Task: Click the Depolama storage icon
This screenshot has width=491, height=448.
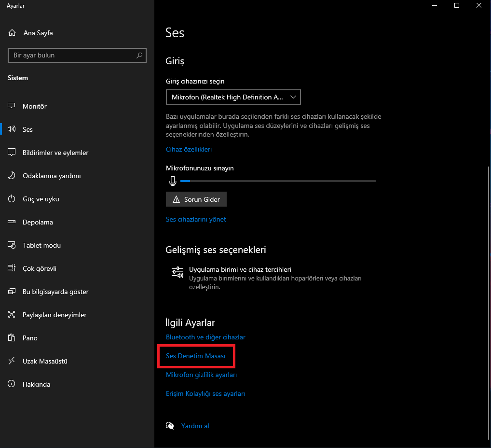Action: tap(11, 222)
